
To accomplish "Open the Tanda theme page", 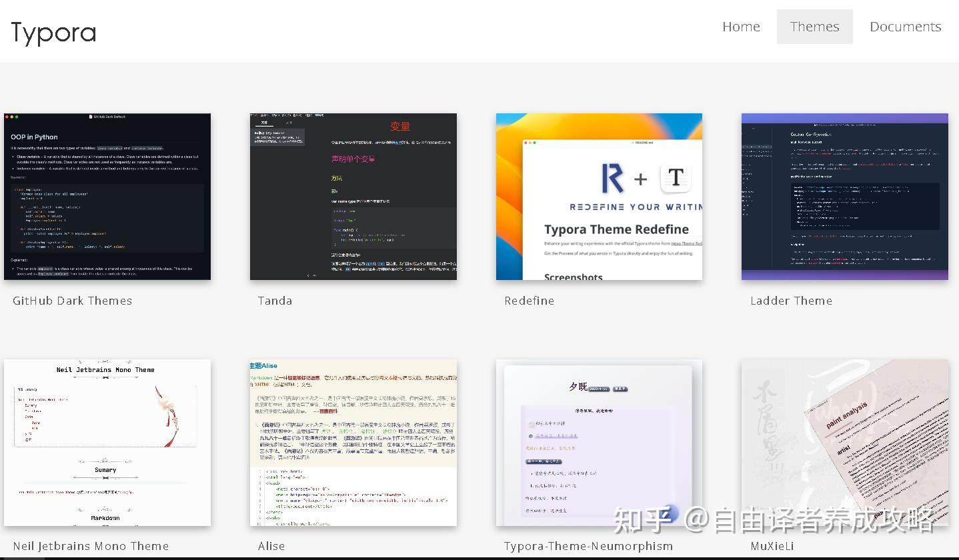I will [x=275, y=301].
